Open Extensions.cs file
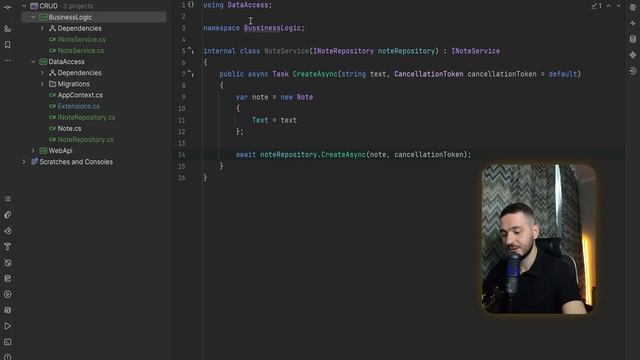 [x=78, y=106]
